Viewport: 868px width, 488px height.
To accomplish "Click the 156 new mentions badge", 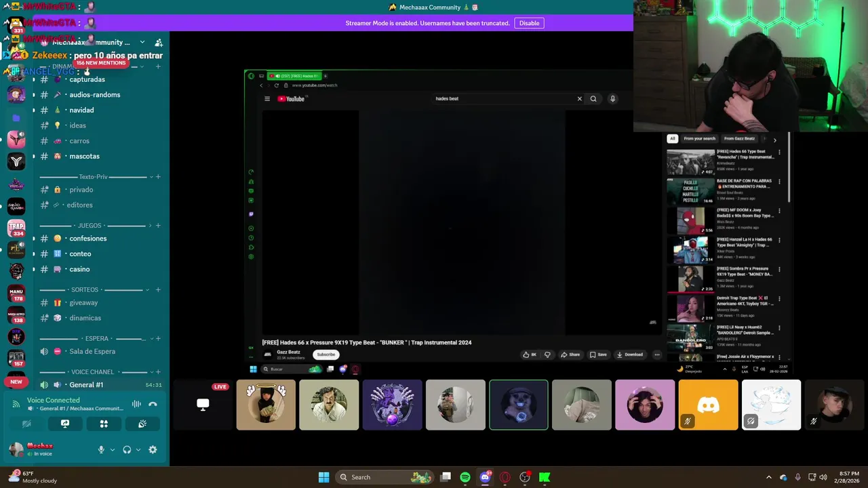I will tap(100, 63).
